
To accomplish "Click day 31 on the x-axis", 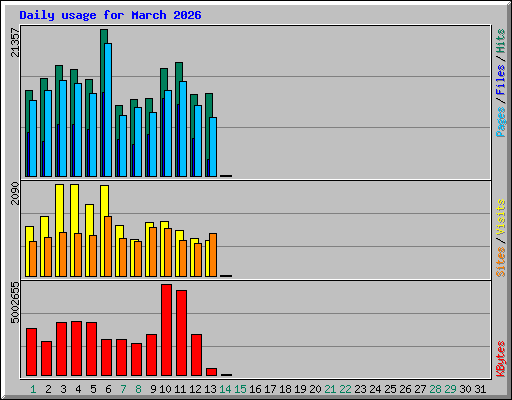I will (x=480, y=389).
